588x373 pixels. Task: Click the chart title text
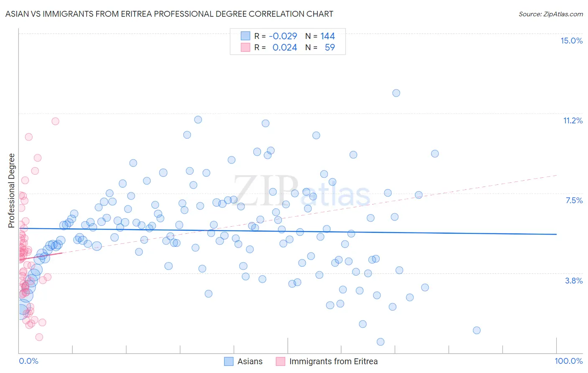[x=169, y=14]
